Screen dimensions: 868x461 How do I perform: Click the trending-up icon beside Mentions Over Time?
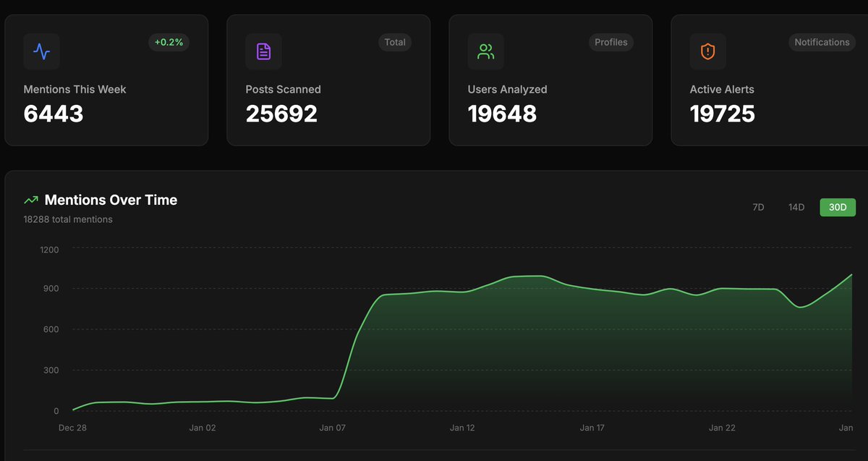pyautogui.click(x=31, y=200)
